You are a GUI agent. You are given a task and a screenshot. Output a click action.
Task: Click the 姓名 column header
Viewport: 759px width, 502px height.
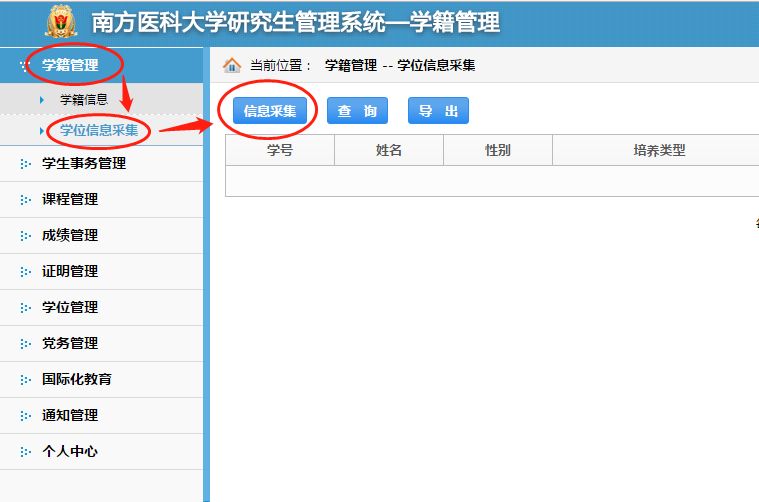tap(389, 150)
